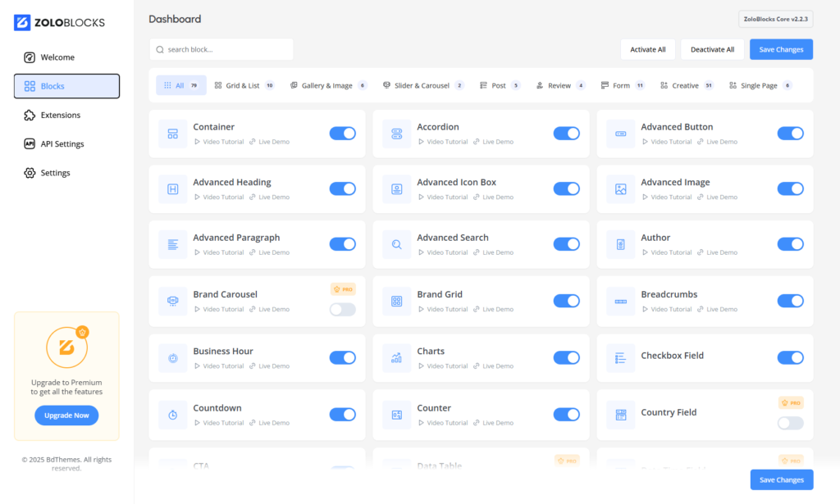Toggle the Author block off
Viewport: 840px width, 504px height.
pyautogui.click(x=790, y=244)
